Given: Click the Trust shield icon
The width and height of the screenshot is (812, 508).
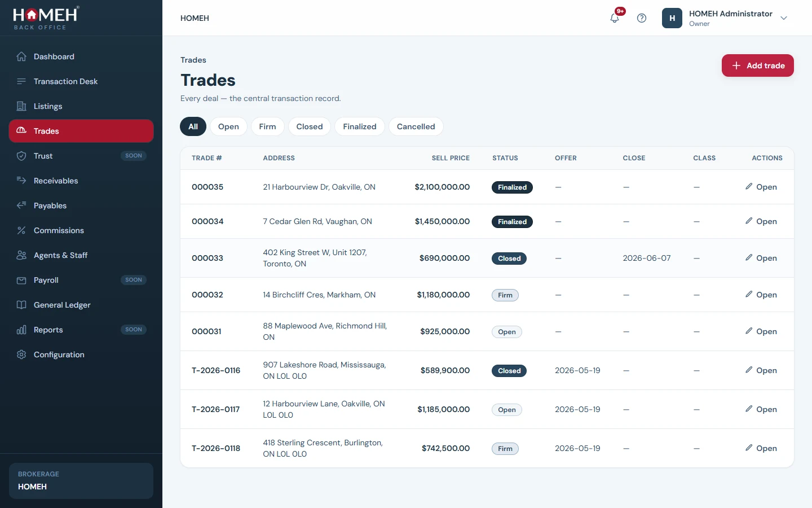Looking at the screenshot, I should click(21, 156).
